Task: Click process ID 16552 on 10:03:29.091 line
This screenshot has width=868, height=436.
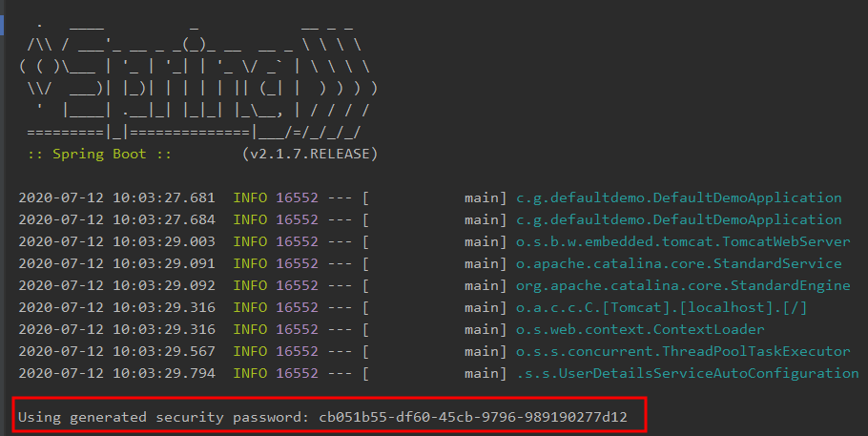Action: click(298, 263)
